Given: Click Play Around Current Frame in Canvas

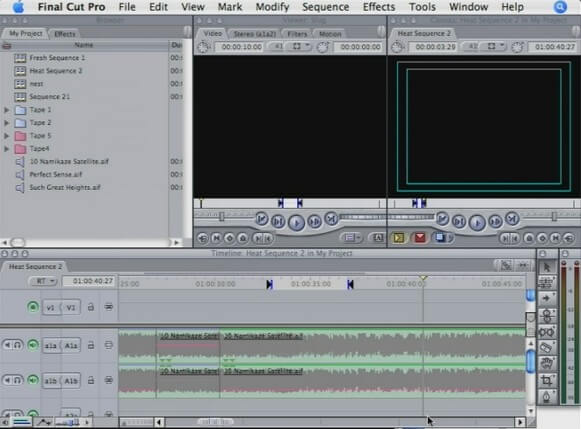Looking at the screenshot, I should pyautogui.click(x=495, y=222).
